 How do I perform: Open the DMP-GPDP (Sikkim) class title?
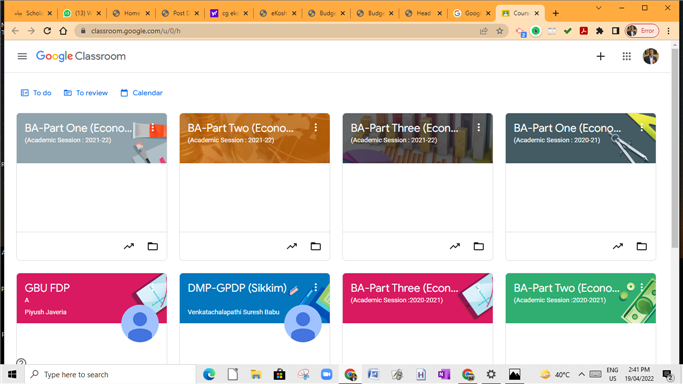(237, 288)
